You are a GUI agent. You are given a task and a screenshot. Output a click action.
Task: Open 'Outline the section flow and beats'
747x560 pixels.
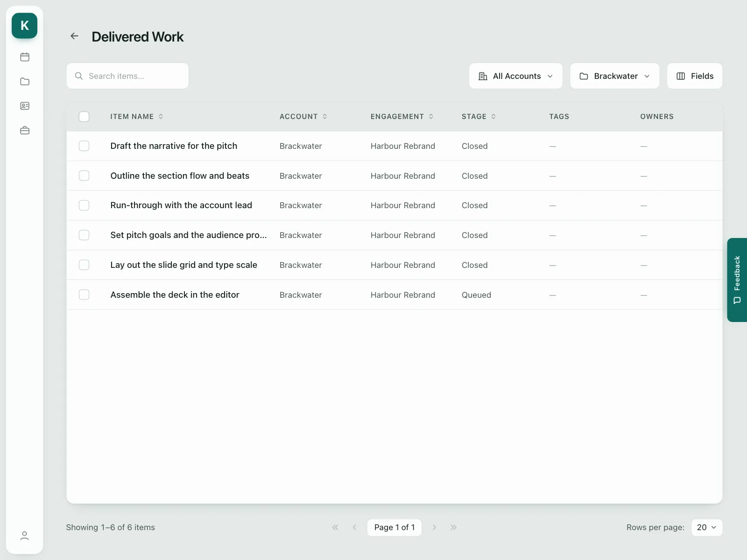pyautogui.click(x=180, y=175)
